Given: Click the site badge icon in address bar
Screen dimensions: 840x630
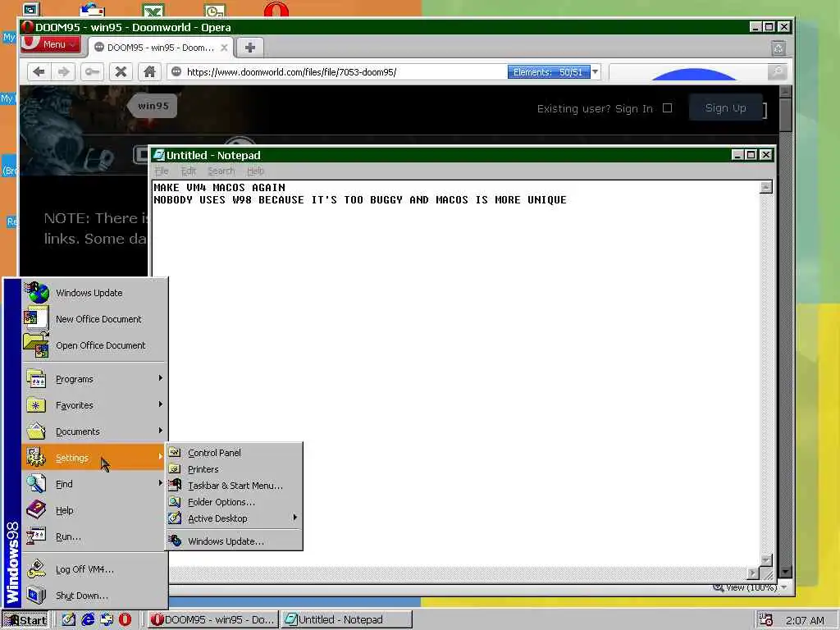Looking at the screenshot, I should 176,72.
